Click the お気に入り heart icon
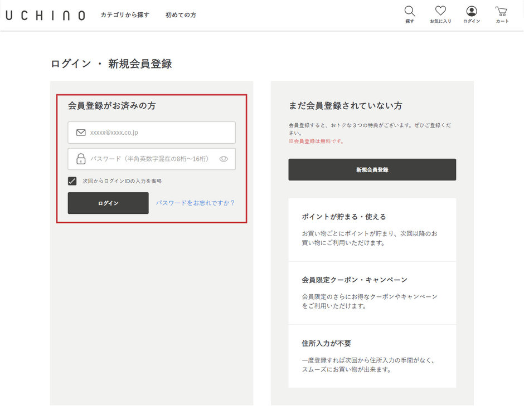 click(x=440, y=11)
